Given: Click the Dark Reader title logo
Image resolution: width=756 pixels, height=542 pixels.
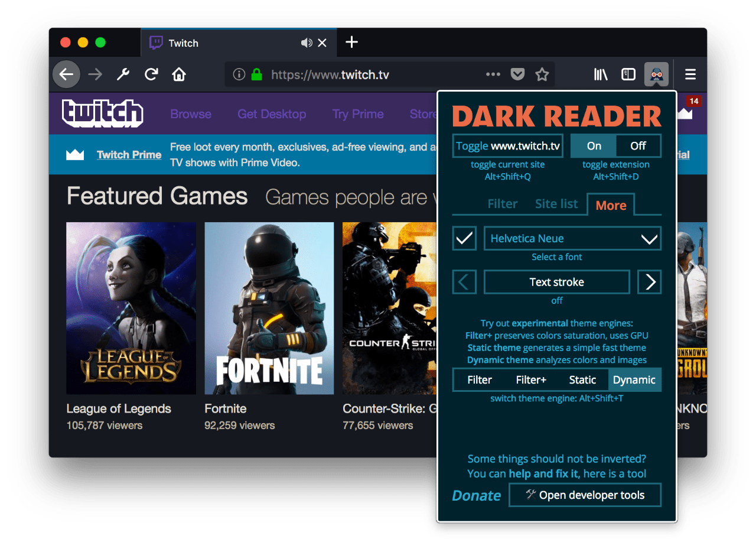Looking at the screenshot, I should pos(557,116).
